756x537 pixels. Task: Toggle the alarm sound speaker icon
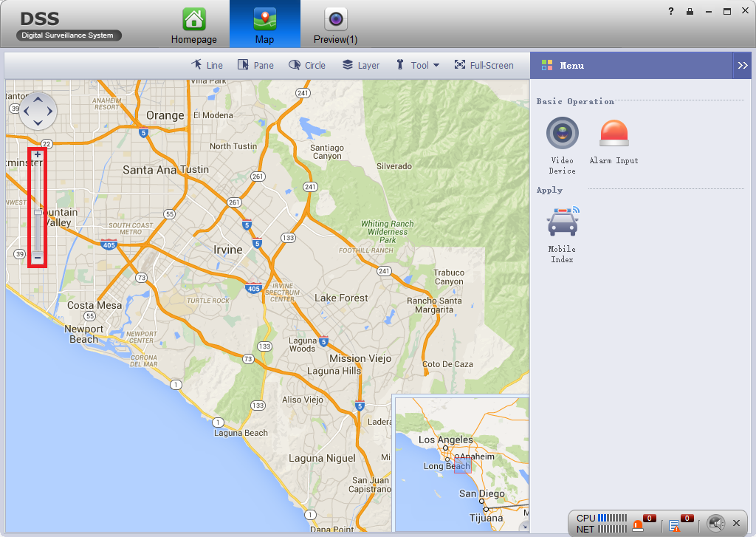pyautogui.click(x=716, y=523)
